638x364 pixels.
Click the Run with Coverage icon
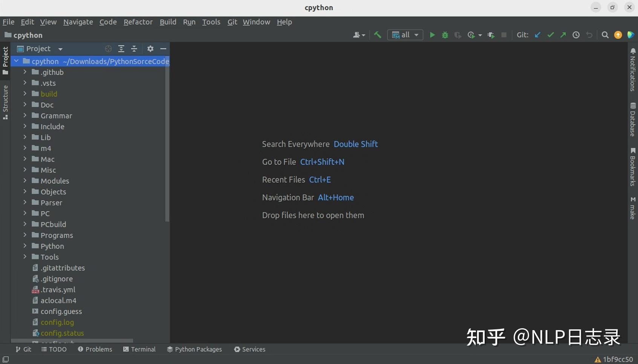458,35
